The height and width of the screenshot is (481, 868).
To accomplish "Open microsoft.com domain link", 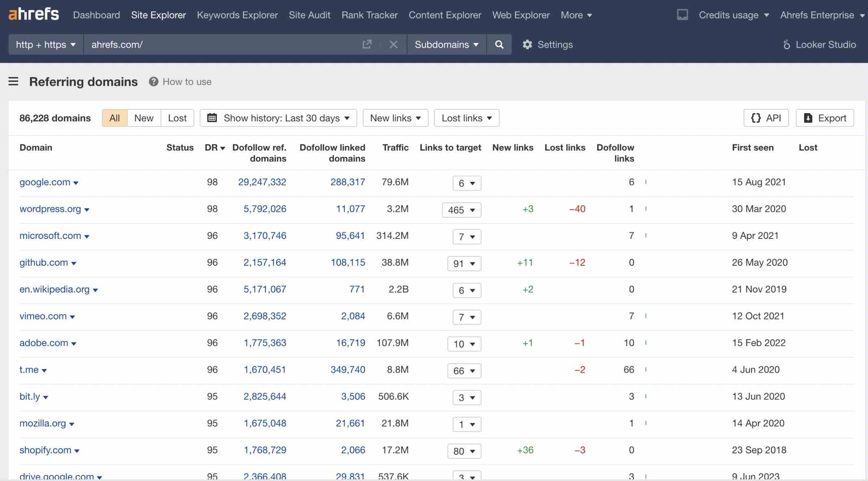I will 50,236.
